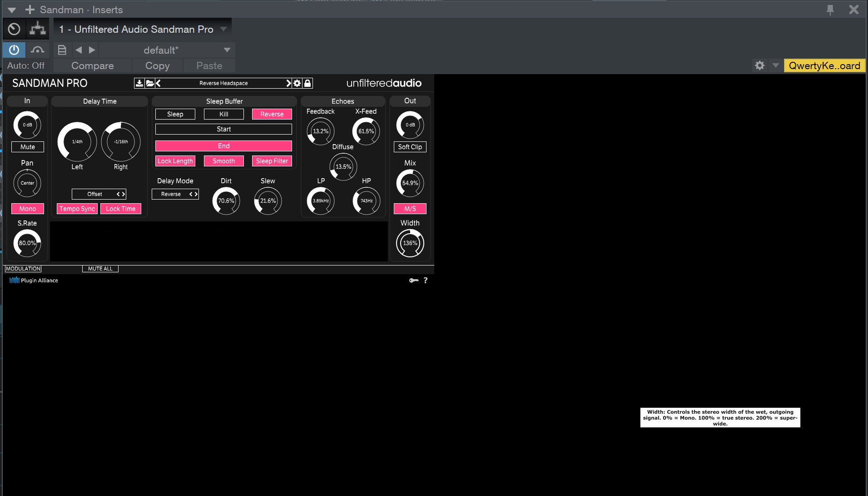Image resolution: width=868 pixels, height=496 pixels.
Task: Toggle Tempo Sync off
Action: pos(77,209)
